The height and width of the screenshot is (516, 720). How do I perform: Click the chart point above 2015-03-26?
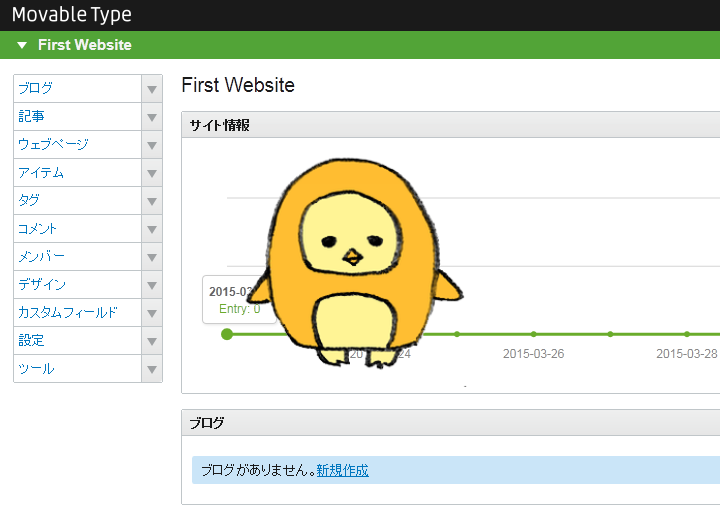(x=534, y=334)
